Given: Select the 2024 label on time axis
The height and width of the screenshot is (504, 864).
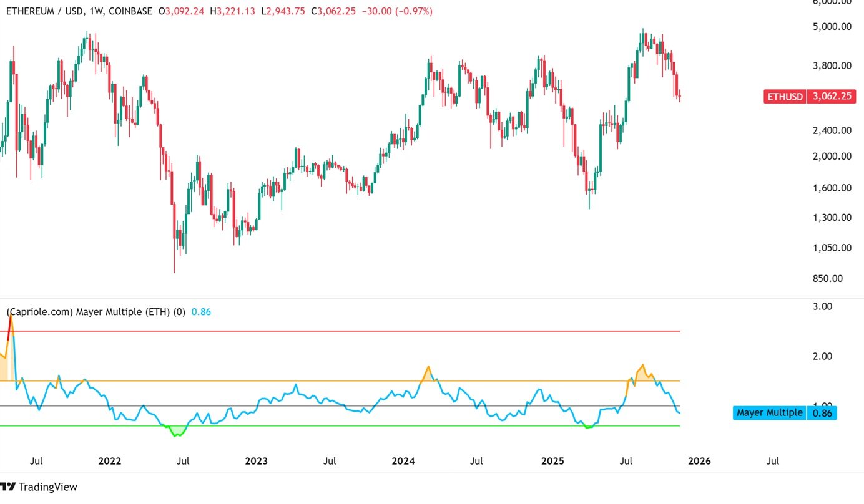Looking at the screenshot, I should point(403,461).
